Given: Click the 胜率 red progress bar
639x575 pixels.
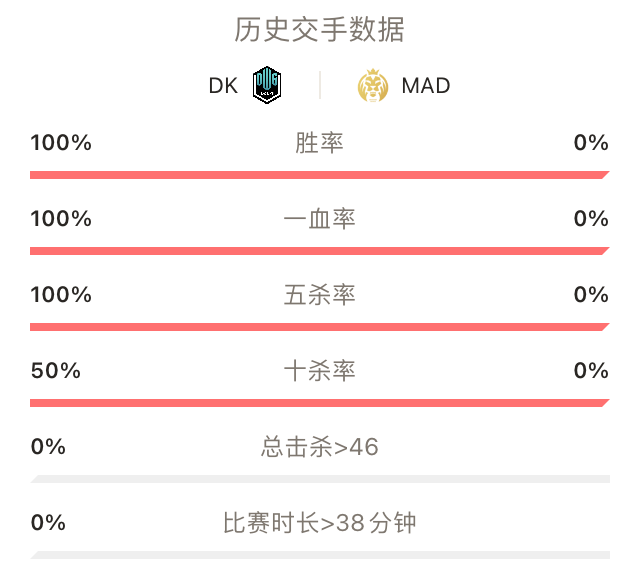Looking at the screenshot, I should pyautogui.click(x=320, y=175).
